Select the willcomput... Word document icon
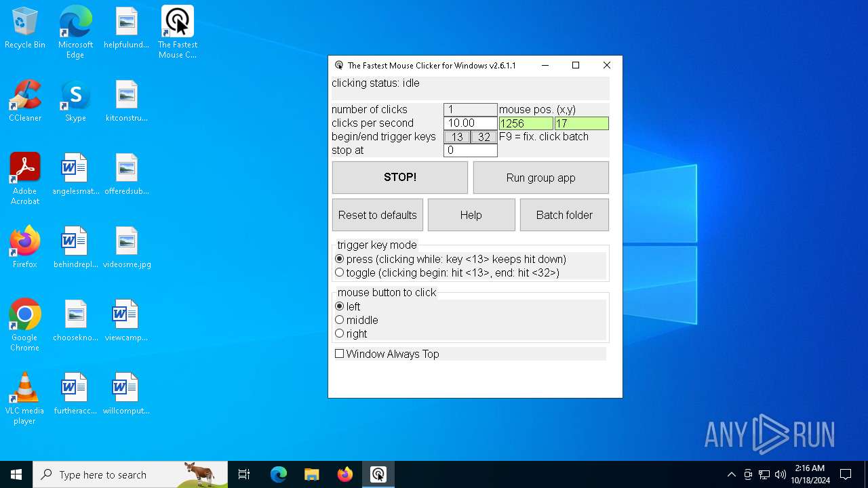The width and height of the screenshot is (868, 488). click(126, 394)
